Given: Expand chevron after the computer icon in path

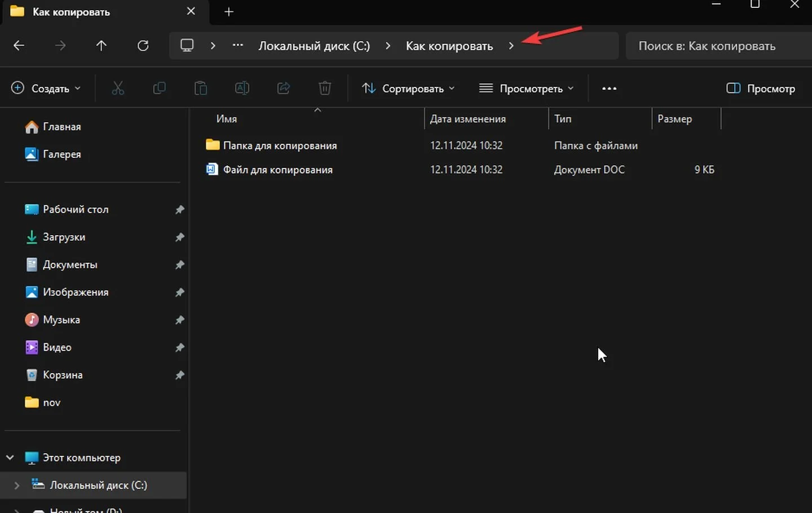Looking at the screenshot, I should pos(213,46).
